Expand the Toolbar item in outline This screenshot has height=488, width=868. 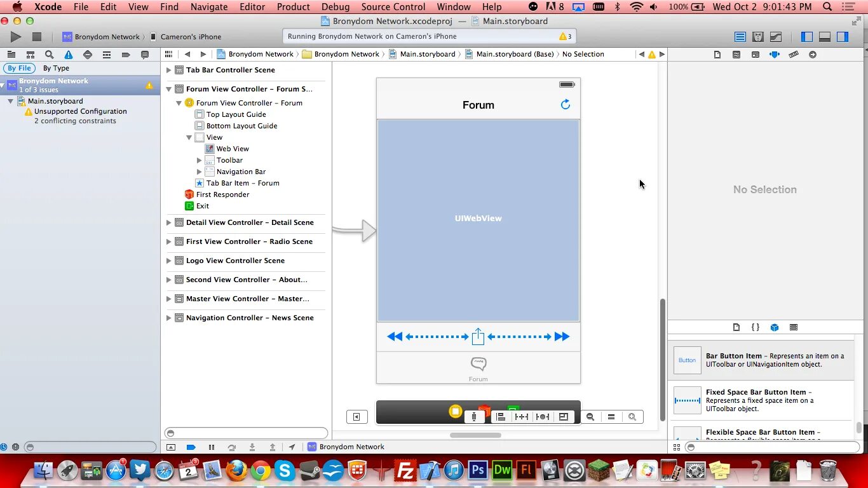click(200, 160)
